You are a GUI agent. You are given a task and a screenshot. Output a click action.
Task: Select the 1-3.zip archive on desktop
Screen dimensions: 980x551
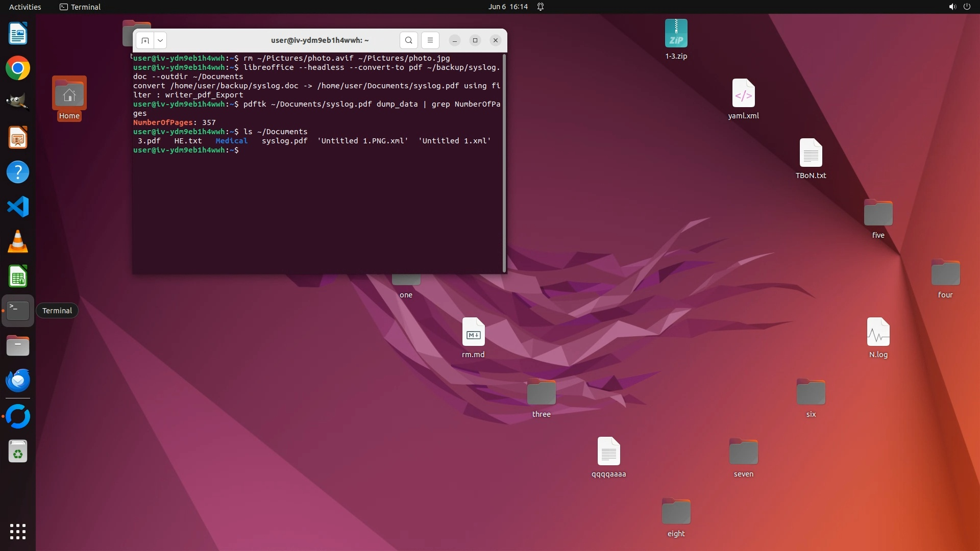coord(676,34)
